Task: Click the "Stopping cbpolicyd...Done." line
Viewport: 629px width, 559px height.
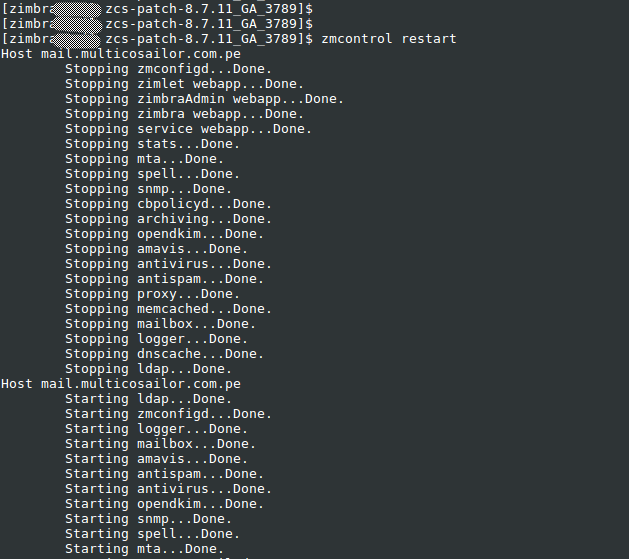Action: [x=168, y=204]
